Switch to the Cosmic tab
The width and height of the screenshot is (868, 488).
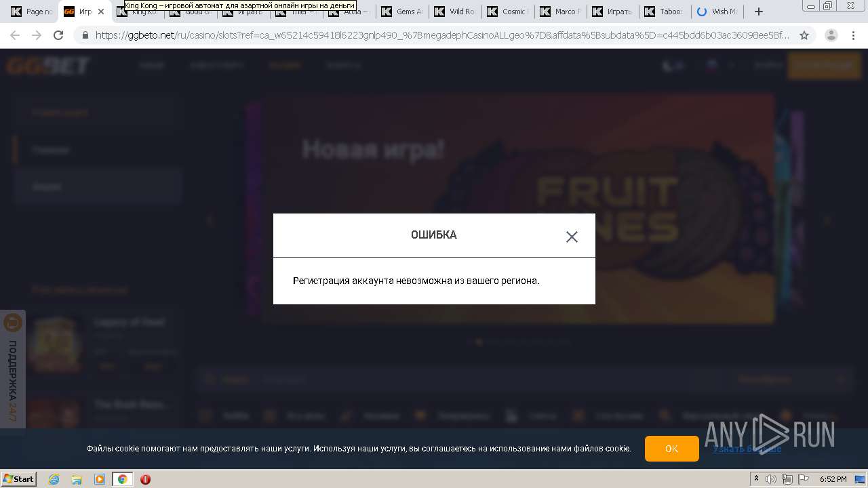pyautogui.click(x=509, y=12)
